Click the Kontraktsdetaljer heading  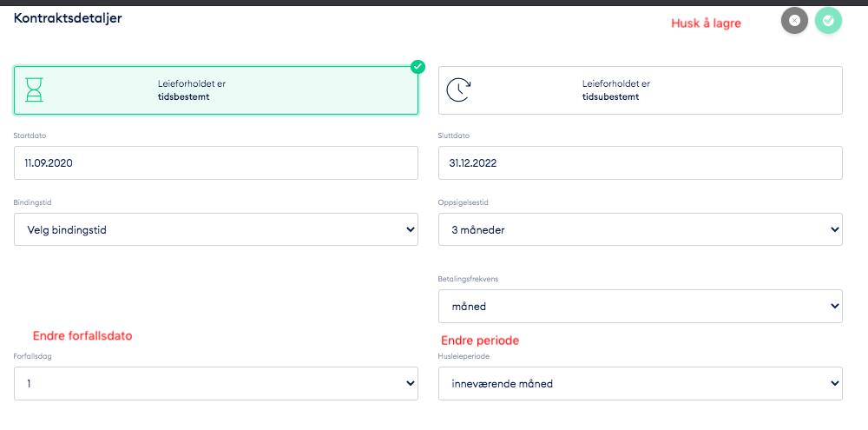[x=68, y=18]
